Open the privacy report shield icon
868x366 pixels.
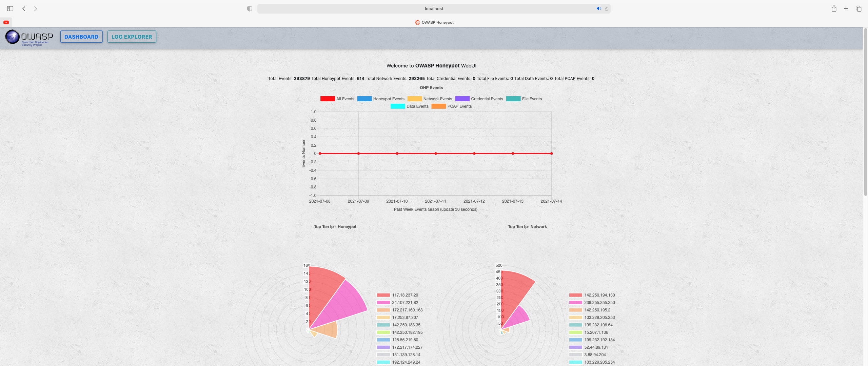coord(250,9)
